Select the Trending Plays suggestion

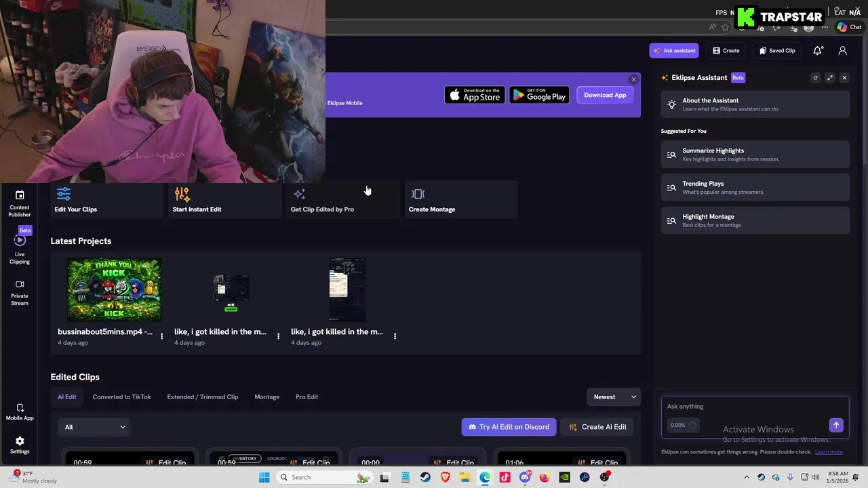pyautogui.click(x=755, y=188)
